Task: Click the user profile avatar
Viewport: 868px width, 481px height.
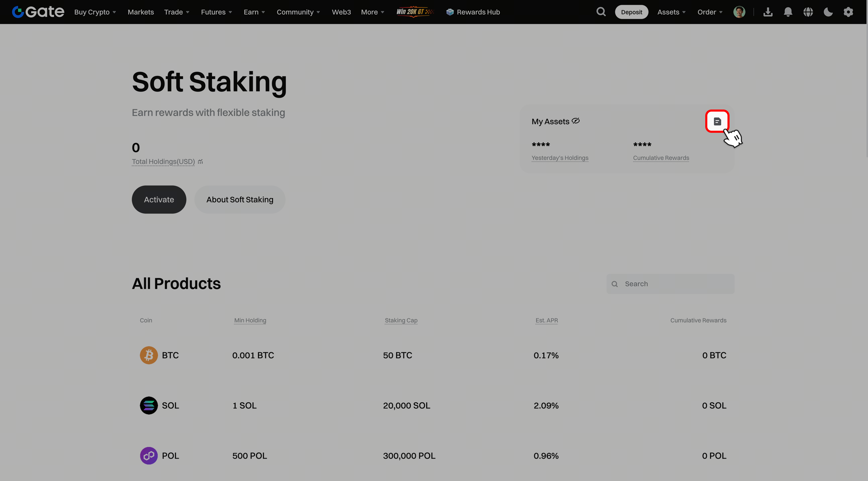Action: 739,12
